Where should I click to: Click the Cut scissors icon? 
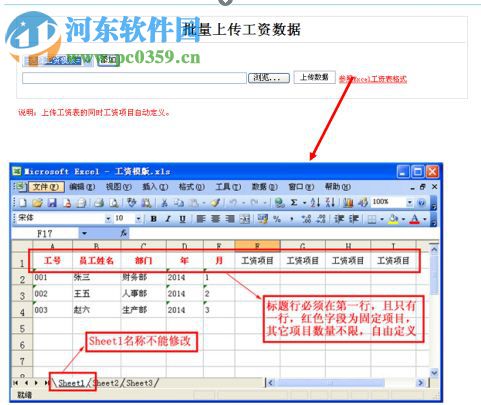(x=164, y=202)
